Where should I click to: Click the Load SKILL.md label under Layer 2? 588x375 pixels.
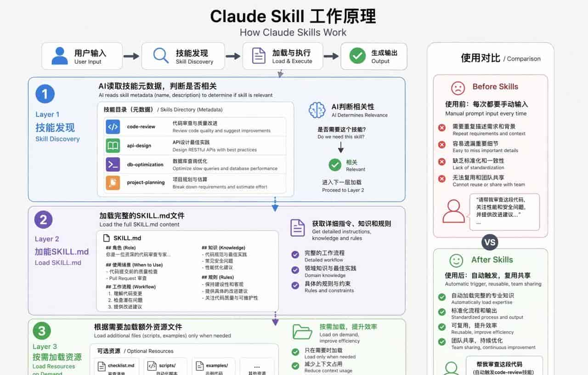tap(58, 263)
